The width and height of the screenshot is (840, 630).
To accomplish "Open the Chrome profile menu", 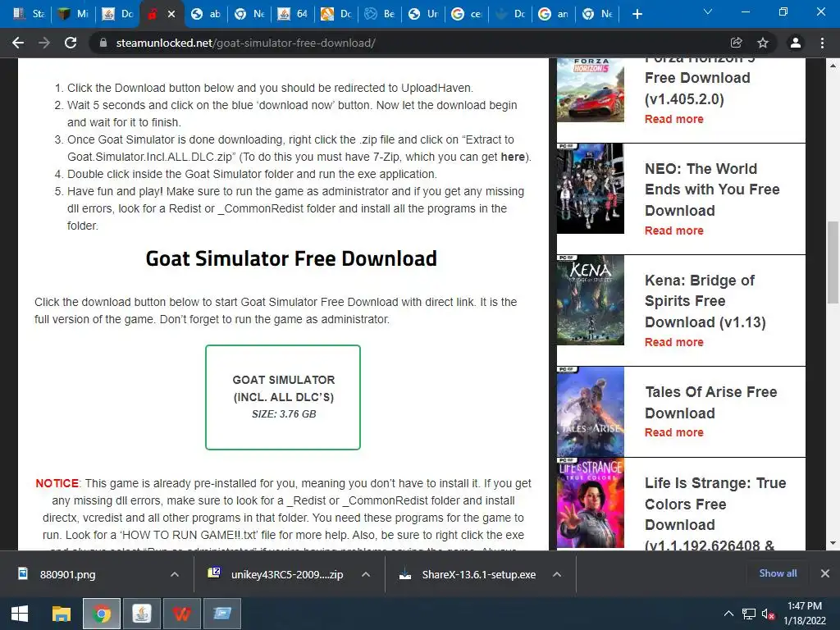I will pyautogui.click(x=796, y=43).
